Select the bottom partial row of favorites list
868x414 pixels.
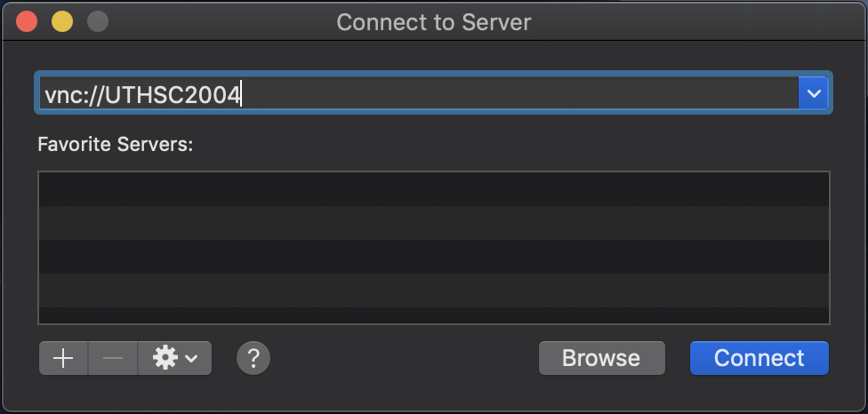point(434,315)
